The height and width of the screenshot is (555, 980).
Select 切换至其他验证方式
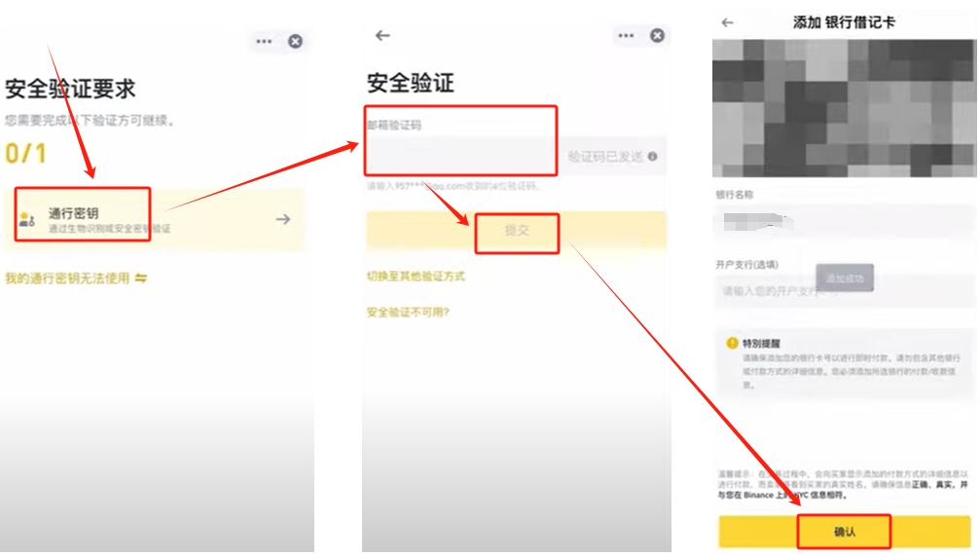416,277
